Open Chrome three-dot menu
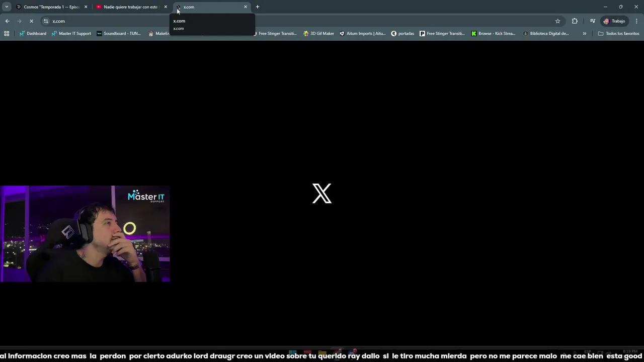 636,21
